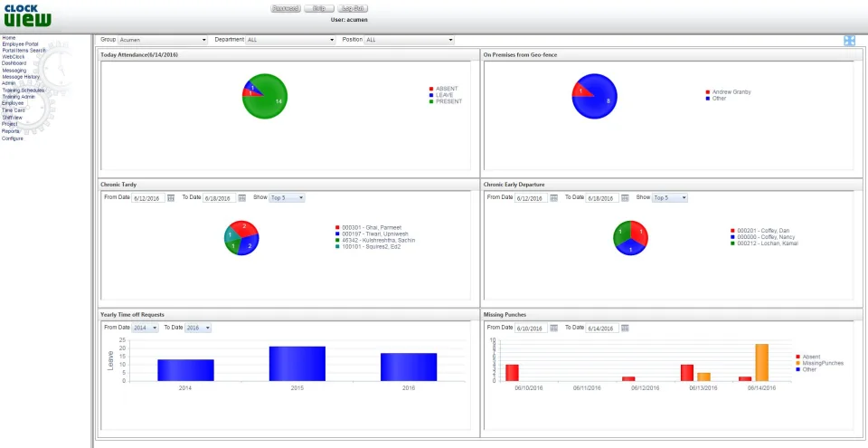The image size is (868, 448).
Task: Open Chronic Tardy To Date calendar icon
Action: (242, 198)
